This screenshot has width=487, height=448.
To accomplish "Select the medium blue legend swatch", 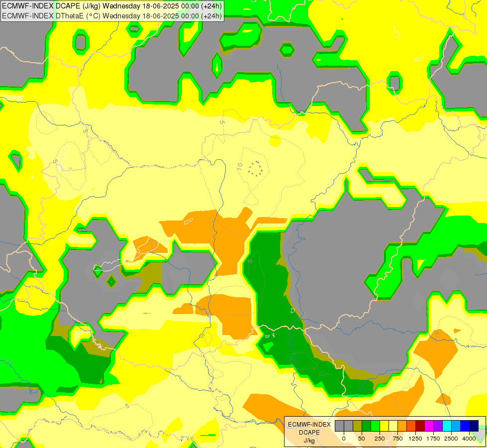I will click(x=465, y=426).
